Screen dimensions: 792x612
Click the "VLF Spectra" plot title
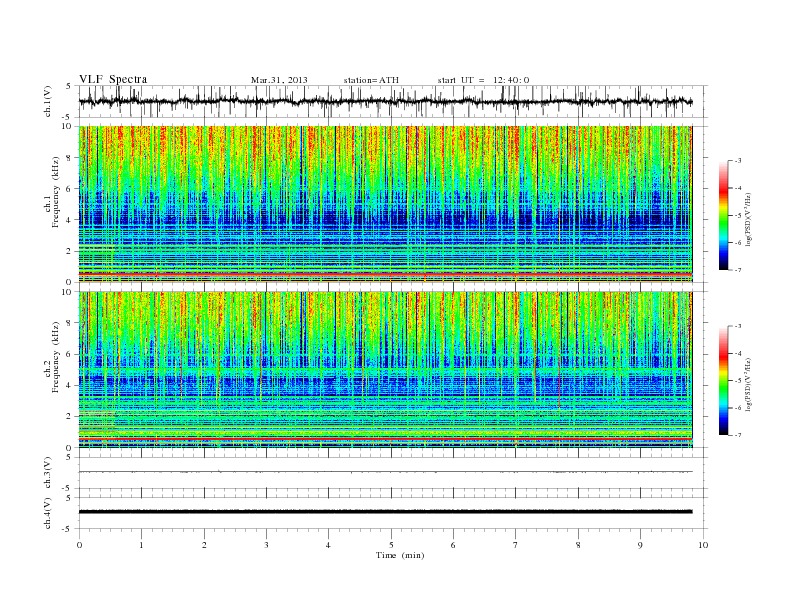tap(113, 79)
